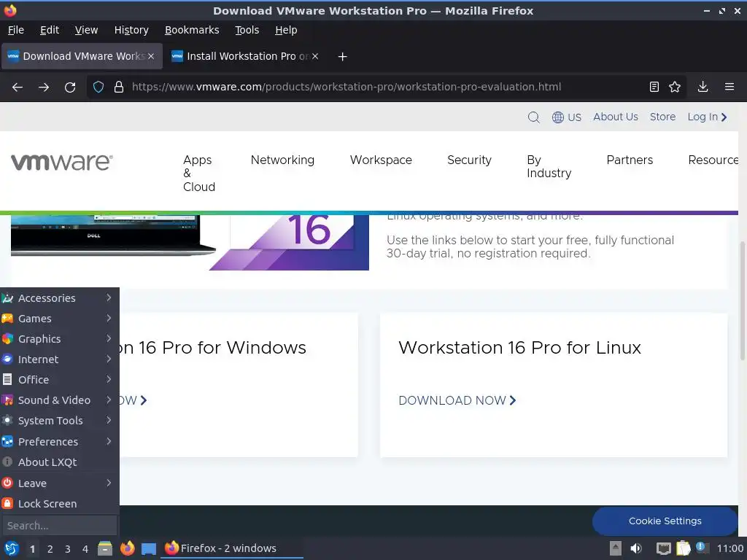Viewport: 747px width, 560px height.
Task: Open the Firefox View menu
Action: pos(86,30)
